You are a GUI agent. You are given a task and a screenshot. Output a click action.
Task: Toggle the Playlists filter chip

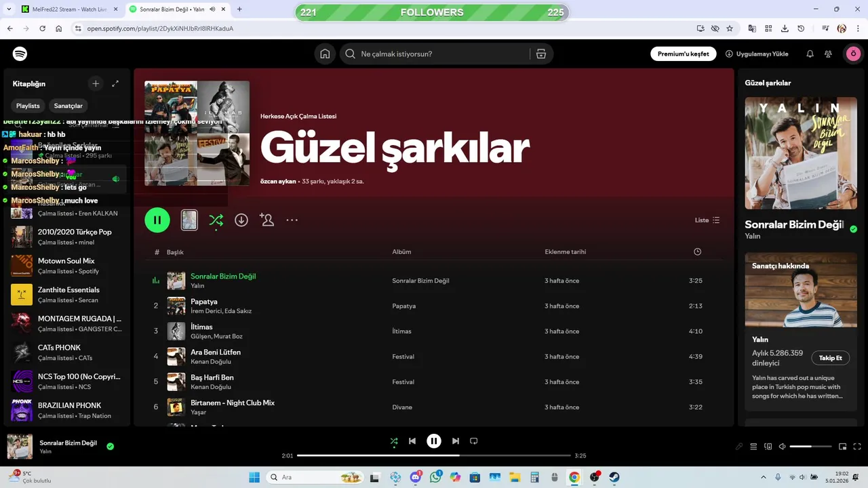click(28, 106)
